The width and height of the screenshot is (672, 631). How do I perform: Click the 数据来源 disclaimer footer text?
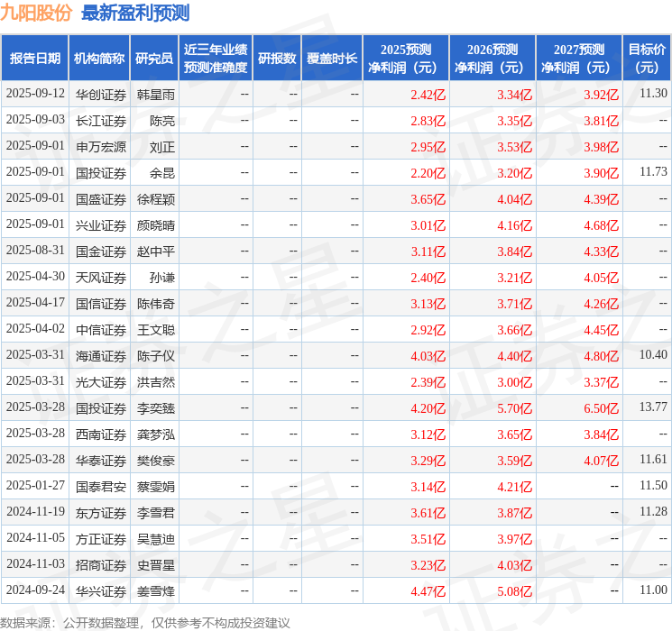tap(145, 622)
